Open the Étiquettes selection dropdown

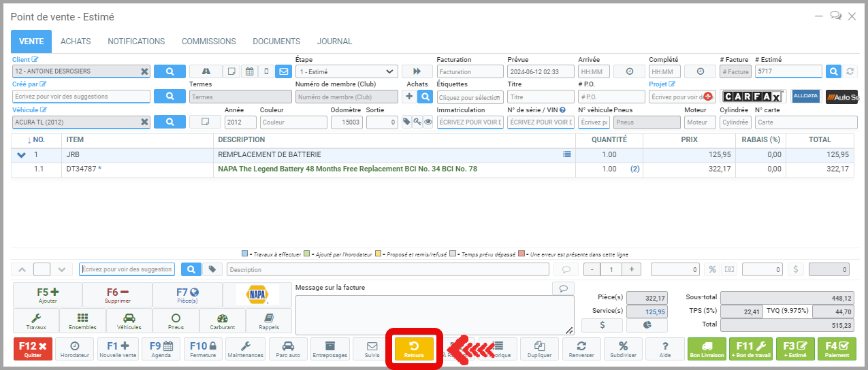coord(470,97)
